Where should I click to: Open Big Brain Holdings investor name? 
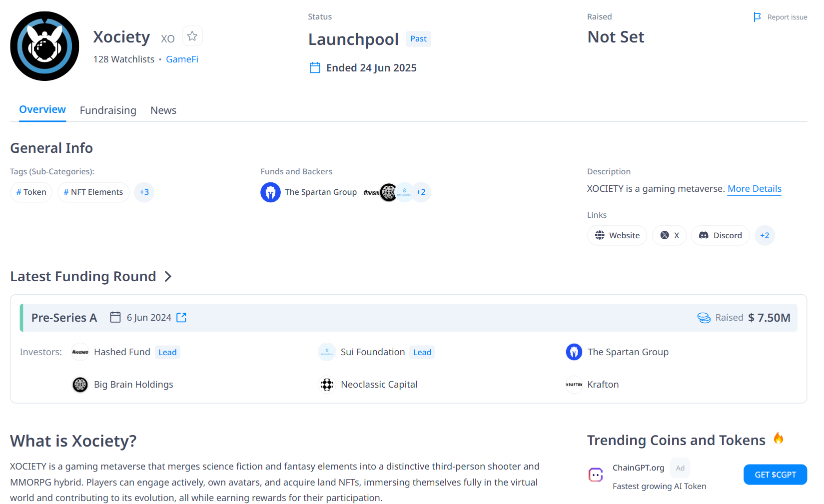[x=133, y=385]
